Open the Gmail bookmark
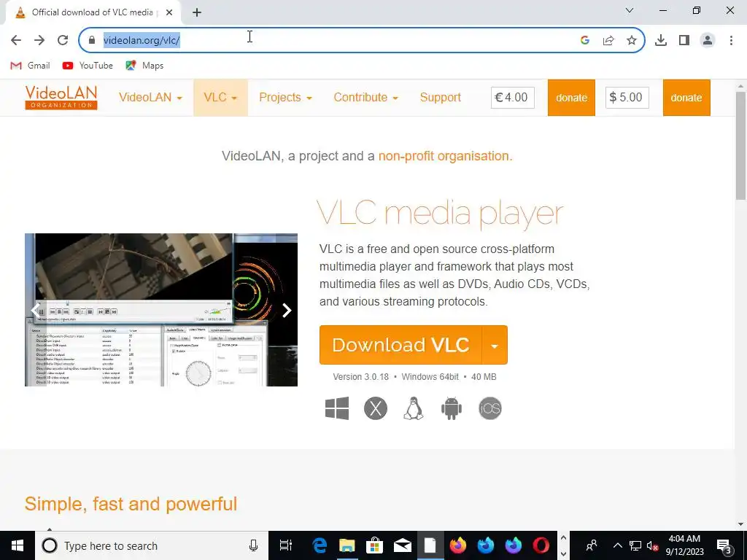Image resolution: width=747 pixels, height=560 pixels. click(x=30, y=66)
